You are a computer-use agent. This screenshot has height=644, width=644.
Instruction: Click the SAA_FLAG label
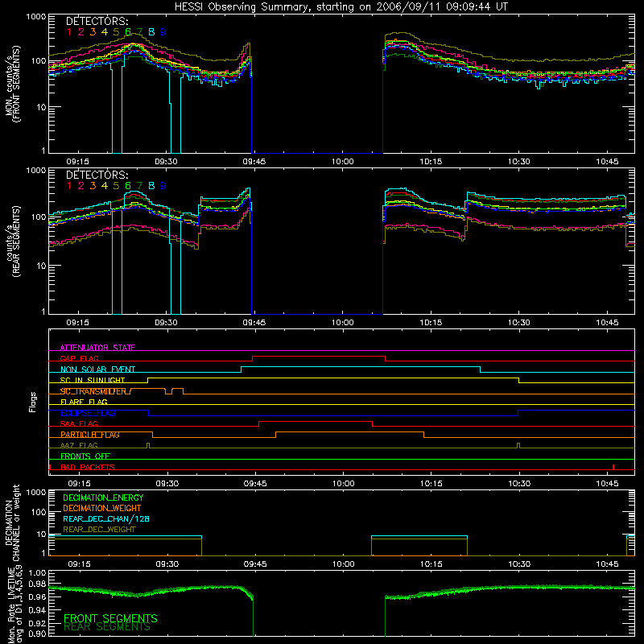pyautogui.click(x=79, y=423)
